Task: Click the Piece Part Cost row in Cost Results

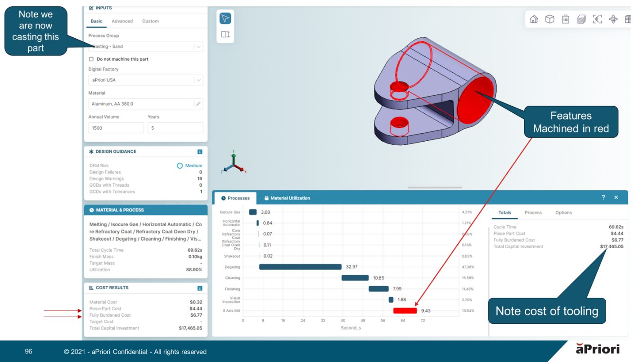Action: [x=146, y=308]
